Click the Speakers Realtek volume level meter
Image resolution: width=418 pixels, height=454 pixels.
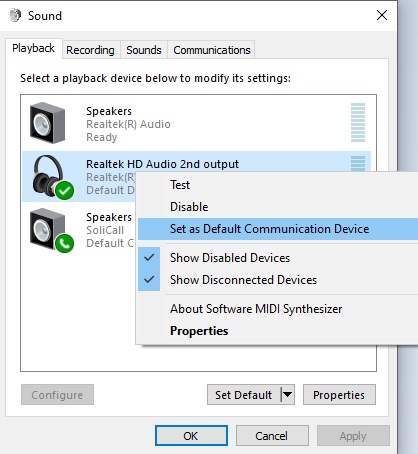[358, 122]
